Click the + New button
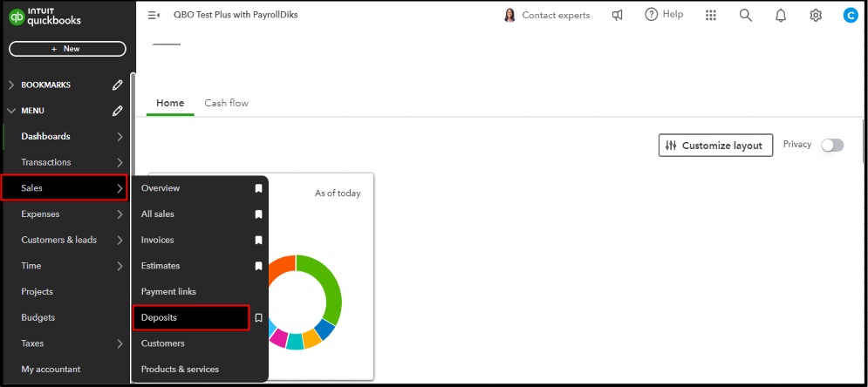 tap(67, 49)
